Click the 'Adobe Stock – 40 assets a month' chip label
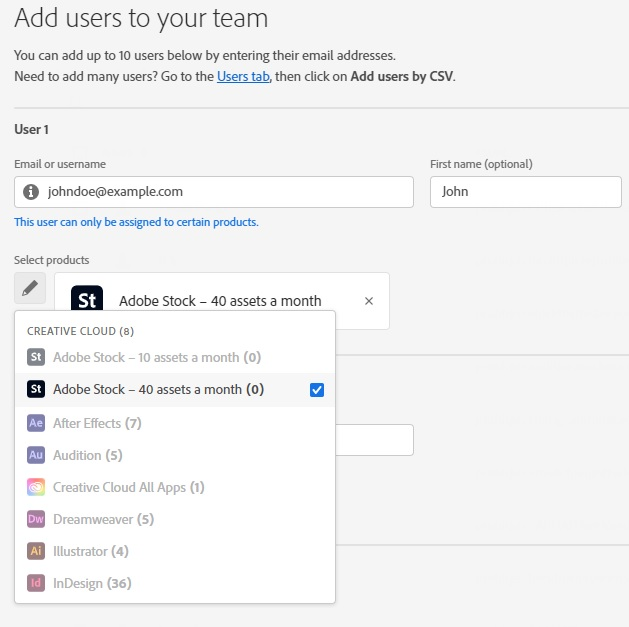The height and width of the screenshot is (627, 629). (x=220, y=301)
